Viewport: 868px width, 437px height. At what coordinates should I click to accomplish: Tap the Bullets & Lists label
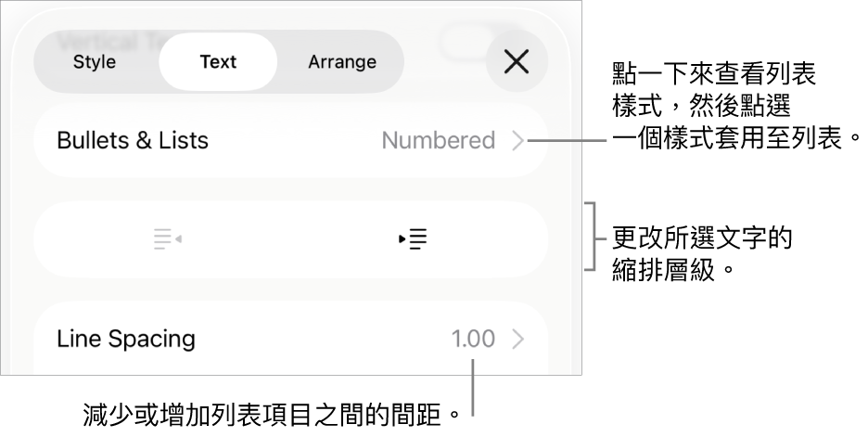click(x=133, y=141)
